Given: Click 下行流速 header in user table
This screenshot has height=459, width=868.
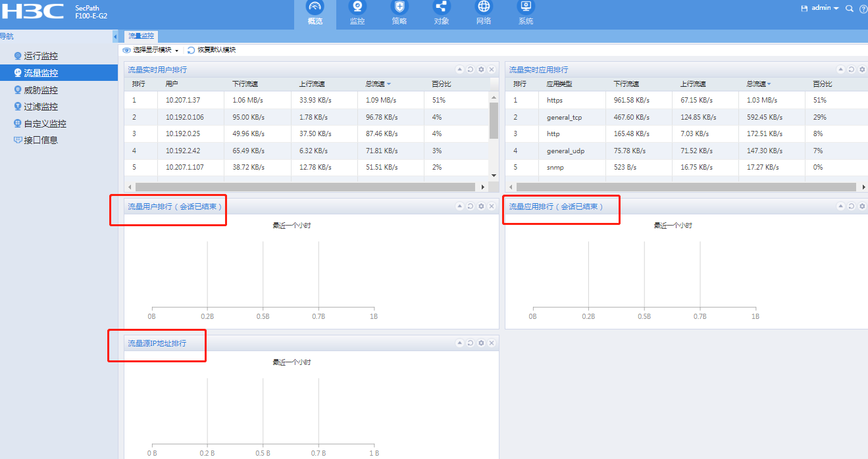Looking at the screenshot, I should point(245,84).
